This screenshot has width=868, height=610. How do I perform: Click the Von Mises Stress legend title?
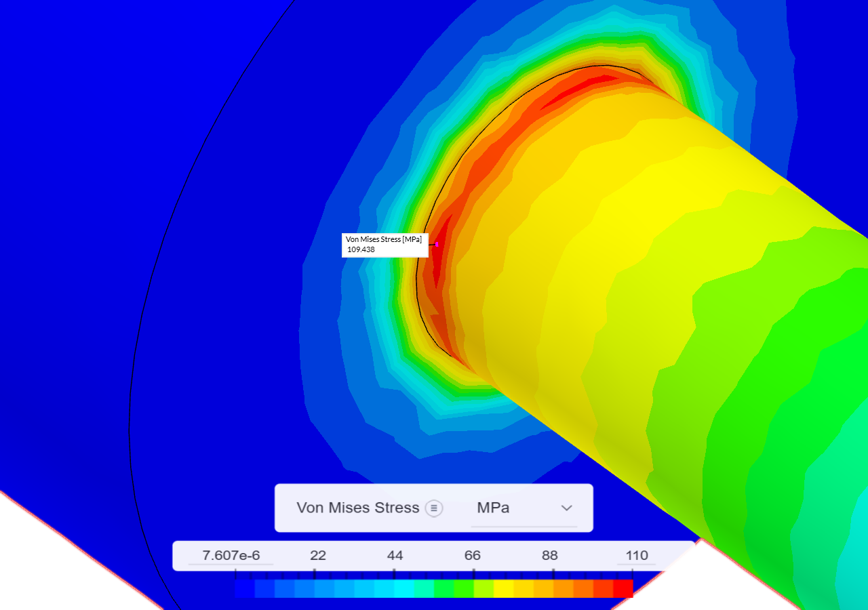(357, 508)
